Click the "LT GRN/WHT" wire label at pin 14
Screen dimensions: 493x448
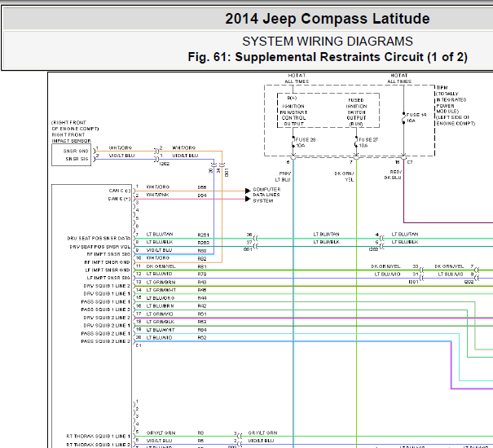[161, 290]
